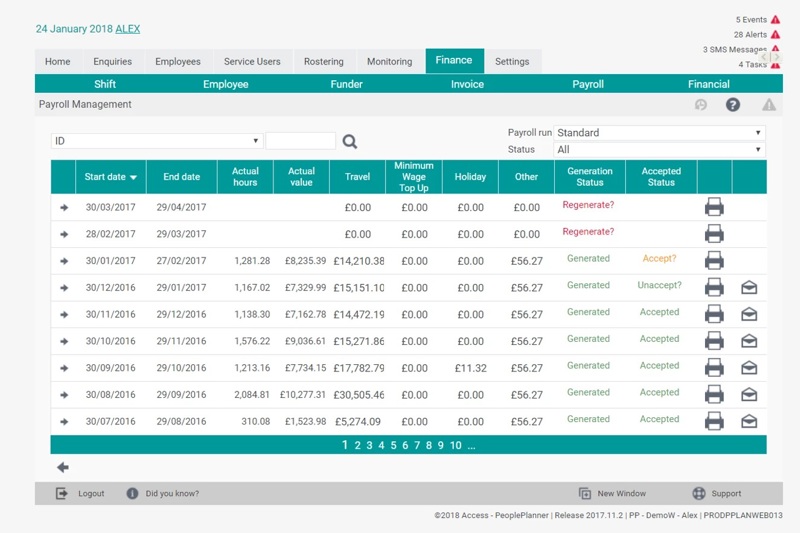Click the Regenerate? link for 28/02/2017

(588, 232)
